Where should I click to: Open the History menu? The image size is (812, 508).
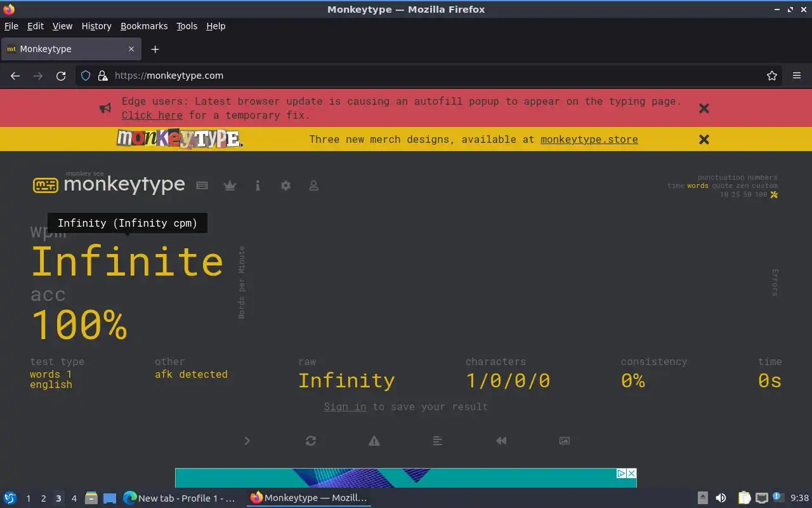[x=96, y=26]
